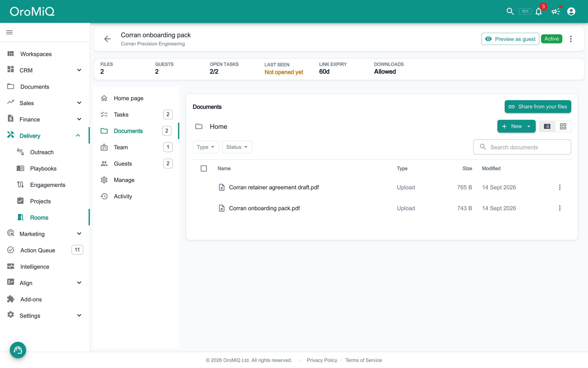Expand the Sales sidebar section
This screenshot has height=368, width=588.
[x=79, y=103]
